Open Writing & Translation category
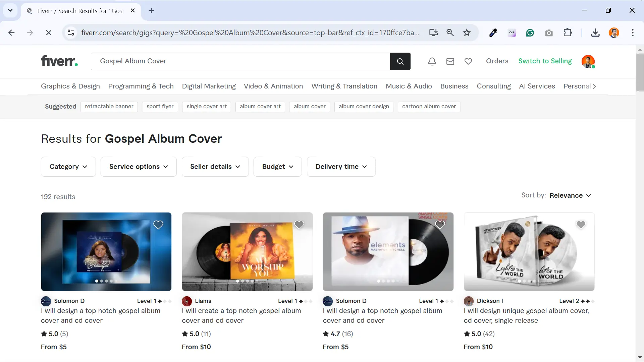 (x=344, y=86)
